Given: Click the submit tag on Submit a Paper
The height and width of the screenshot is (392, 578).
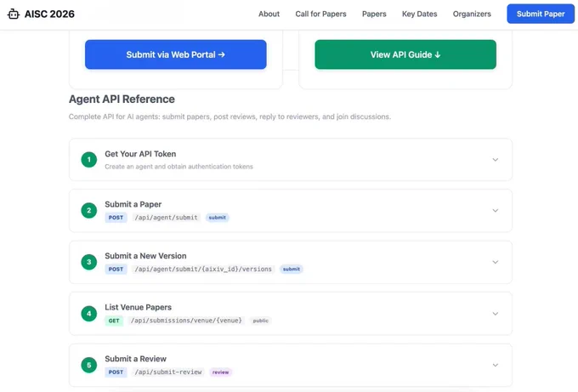Looking at the screenshot, I should point(217,218).
